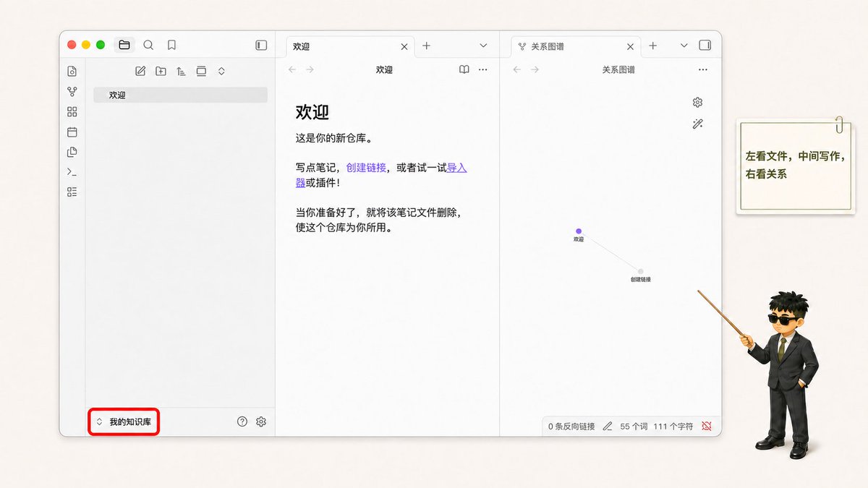Close the 关系图谱 tab

(630, 46)
